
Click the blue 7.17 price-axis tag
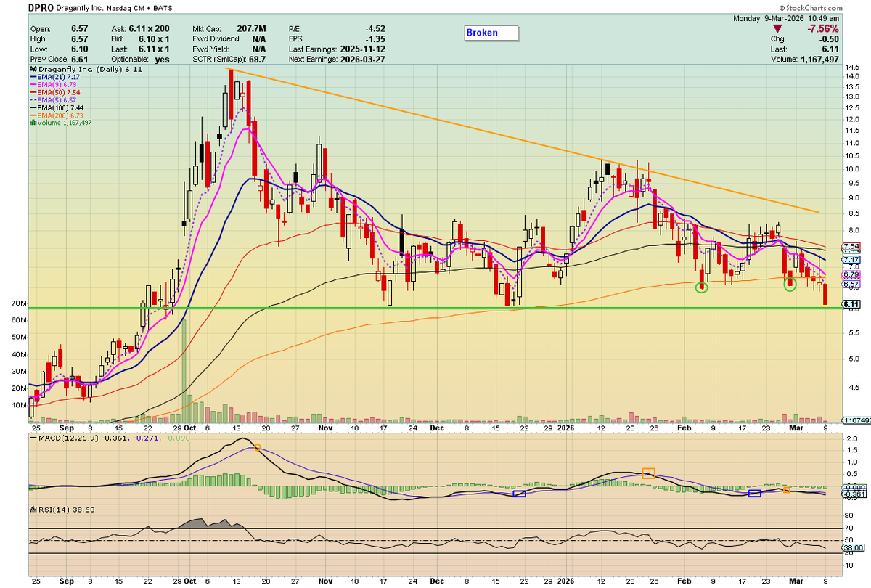click(x=851, y=258)
